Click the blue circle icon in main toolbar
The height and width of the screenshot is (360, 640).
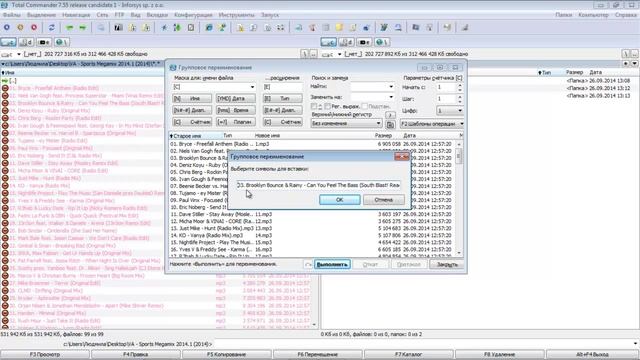pyautogui.click(x=7, y=27)
